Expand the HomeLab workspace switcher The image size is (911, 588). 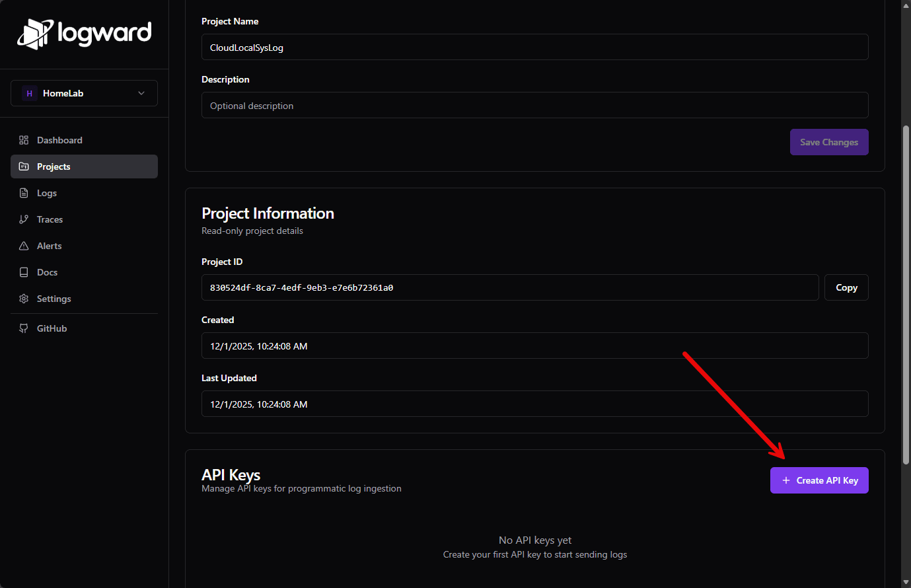(84, 93)
